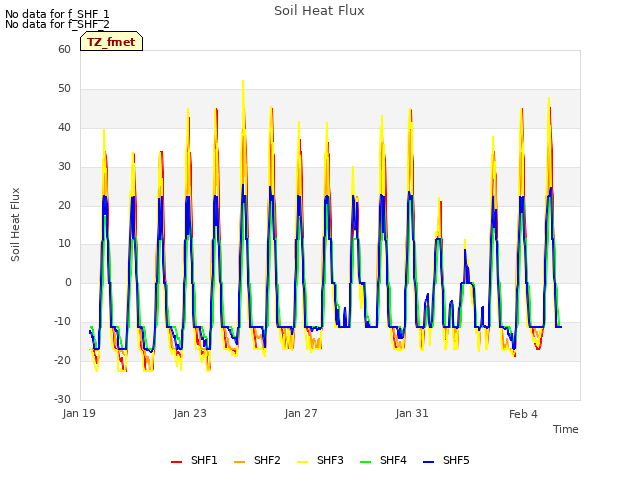
Task: Toggle the SHF5 legend entry
Action: pos(447,460)
